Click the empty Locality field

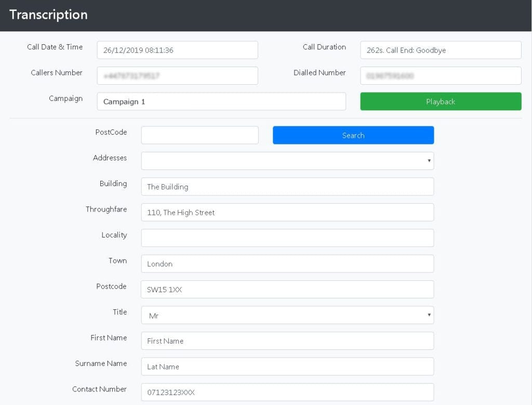tap(287, 238)
